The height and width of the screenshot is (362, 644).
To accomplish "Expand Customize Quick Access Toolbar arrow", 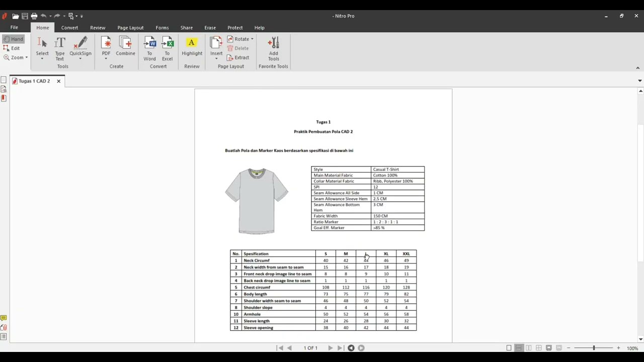I will (x=82, y=16).
